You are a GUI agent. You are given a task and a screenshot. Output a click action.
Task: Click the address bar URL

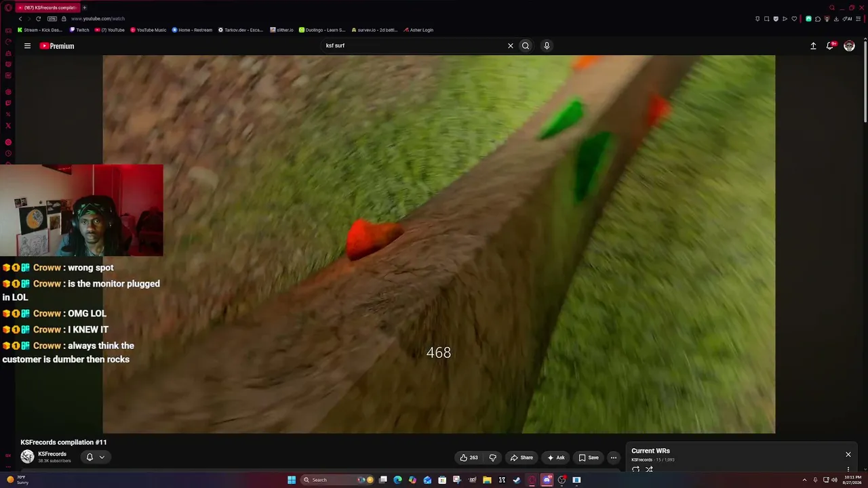click(x=98, y=19)
